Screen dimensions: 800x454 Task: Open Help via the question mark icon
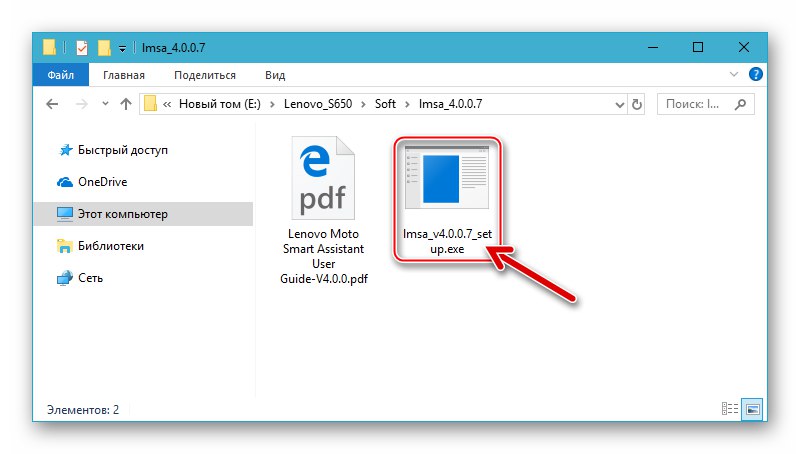click(756, 74)
